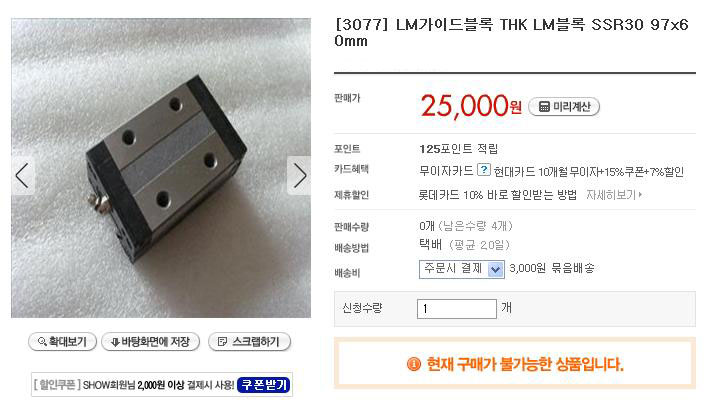Screen dimensions: 715x406
Task: Click the 스크랩하기 scrap button
Action: point(249,342)
